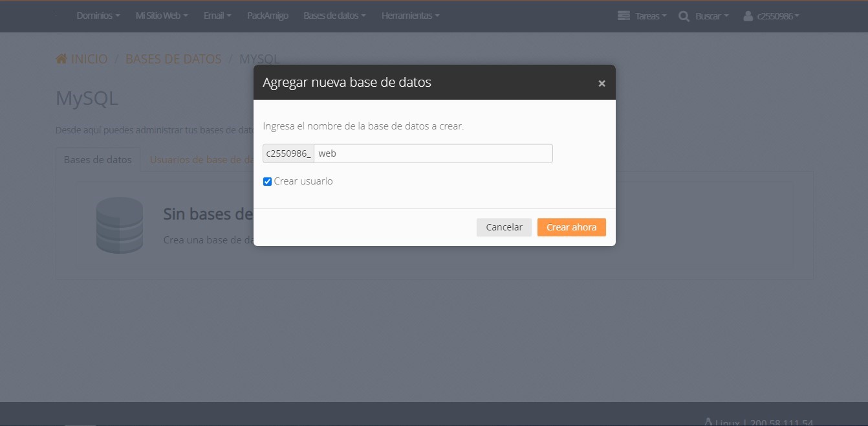Open the Bases de datos menu

334,16
